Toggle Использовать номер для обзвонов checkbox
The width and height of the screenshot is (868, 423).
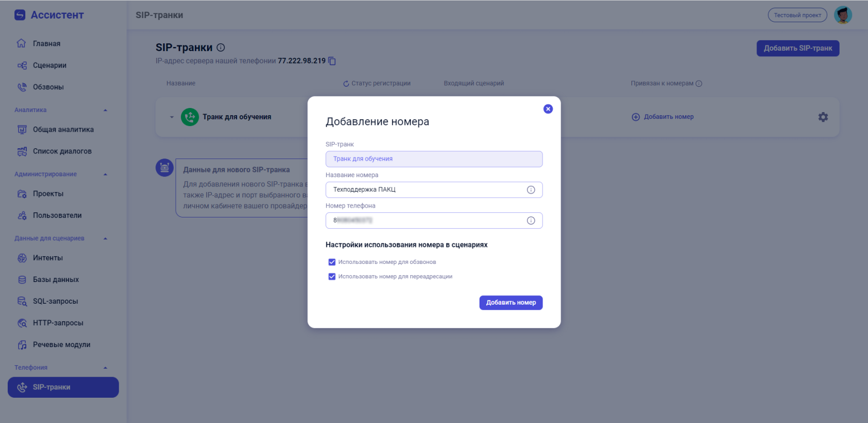[332, 262]
